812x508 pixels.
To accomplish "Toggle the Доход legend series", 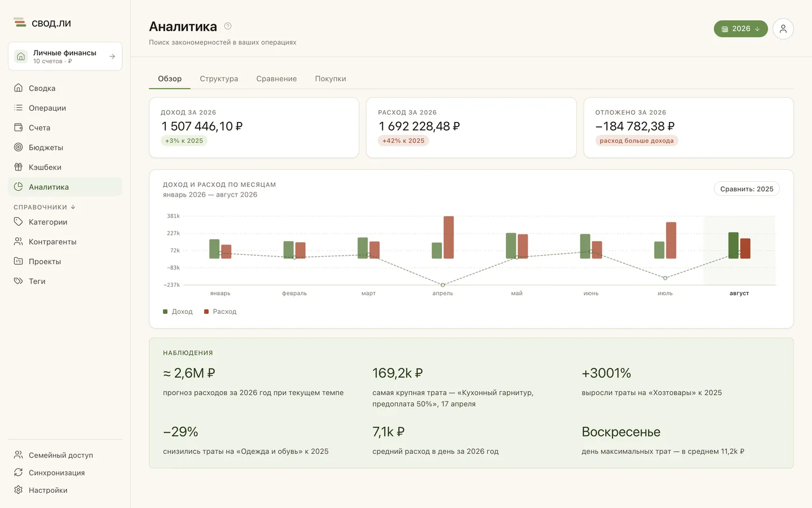I will point(178,312).
